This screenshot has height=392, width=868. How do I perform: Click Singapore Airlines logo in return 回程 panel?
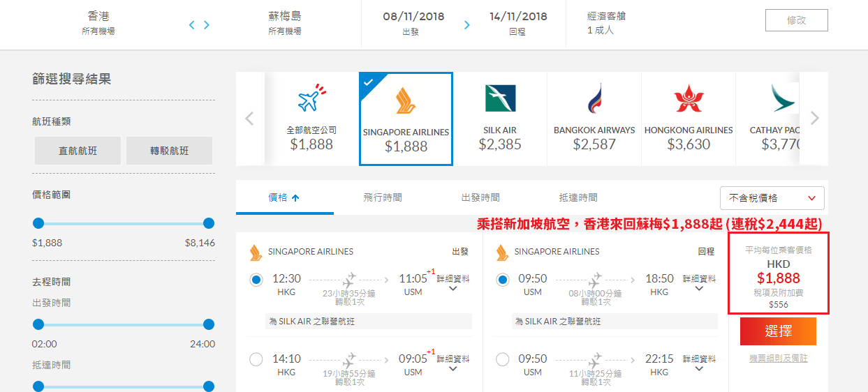[x=501, y=252]
